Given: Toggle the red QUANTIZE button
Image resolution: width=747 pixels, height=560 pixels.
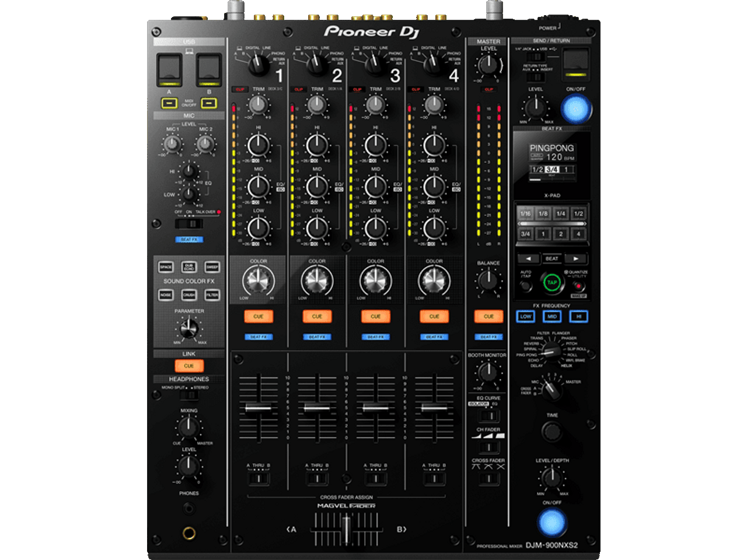Looking at the screenshot, I should [578, 286].
